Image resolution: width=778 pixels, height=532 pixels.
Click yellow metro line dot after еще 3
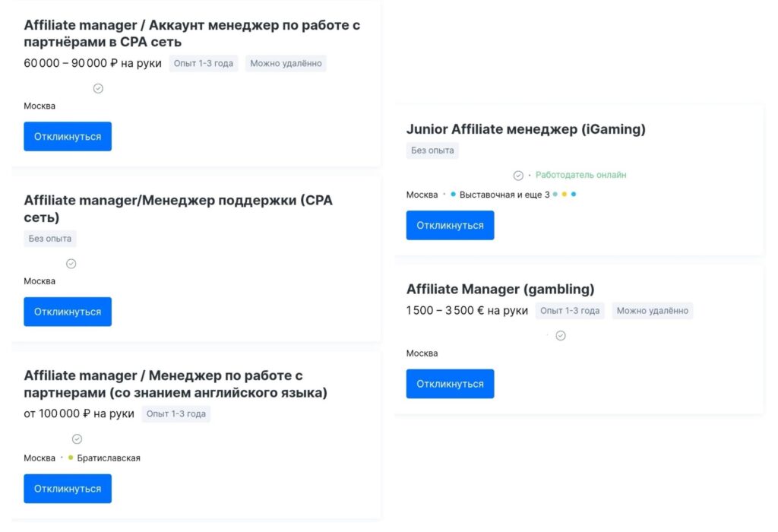click(x=565, y=194)
